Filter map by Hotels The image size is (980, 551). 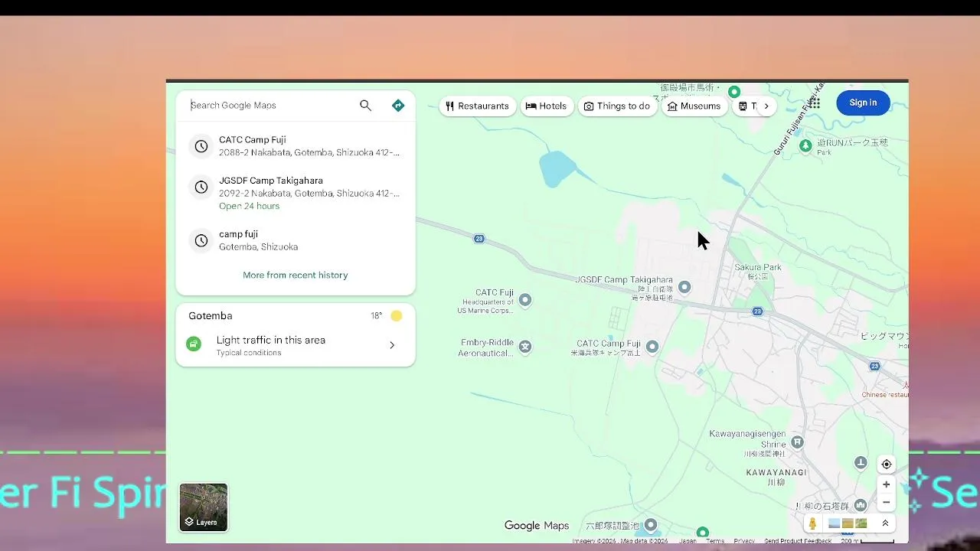point(547,106)
